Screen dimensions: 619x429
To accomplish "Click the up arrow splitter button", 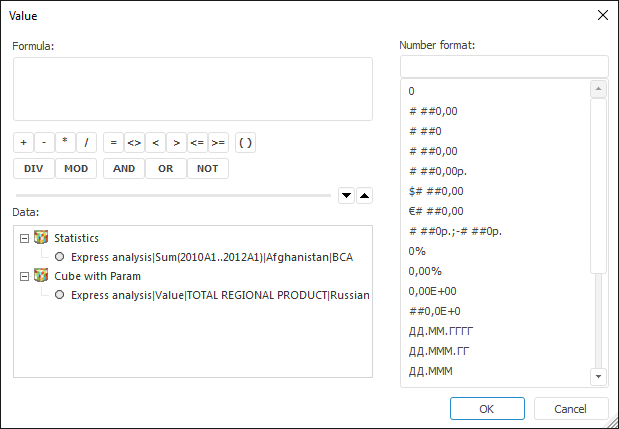I will pos(364,195).
